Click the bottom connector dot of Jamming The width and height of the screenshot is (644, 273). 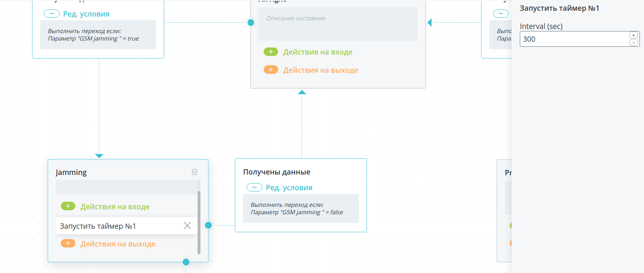186,262
